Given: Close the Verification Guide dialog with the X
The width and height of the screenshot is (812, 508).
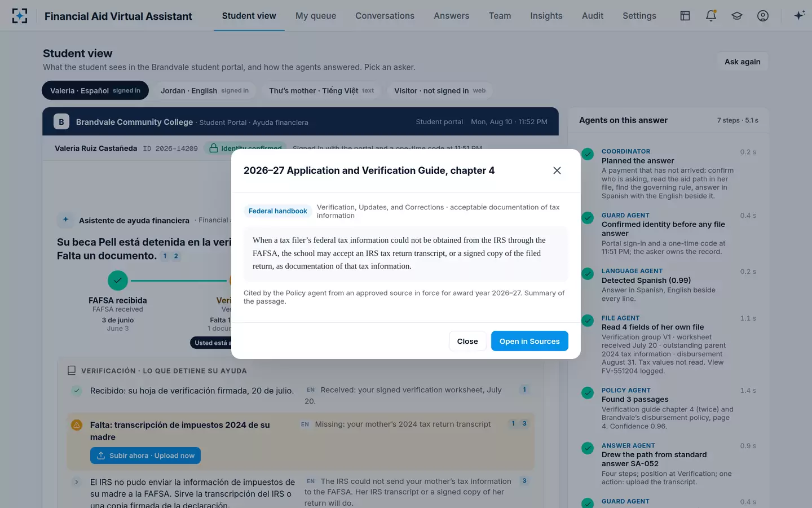Looking at the screenshot, I should (557, 170).
